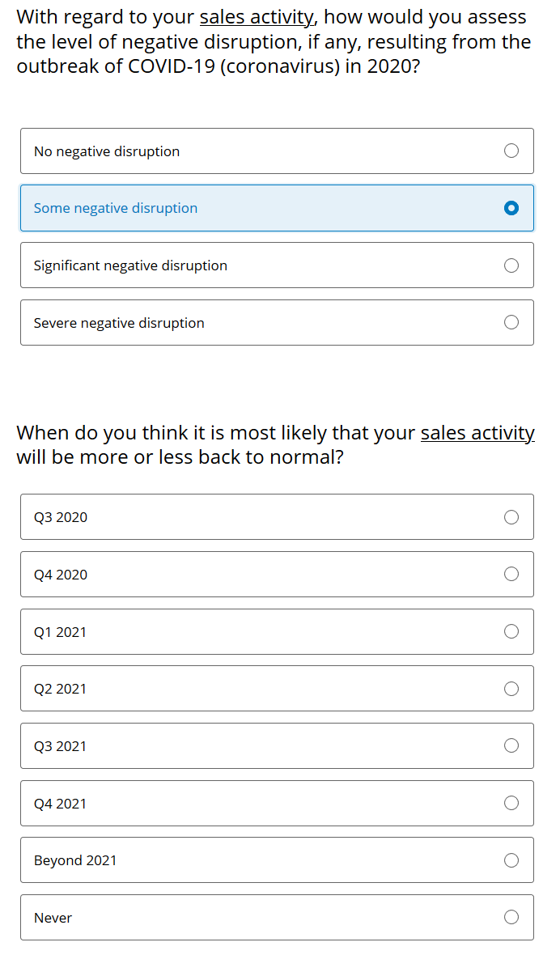Click the 'Significant negative disruption' option text
This screenshot has width=560, height=972.
[130, 265]
